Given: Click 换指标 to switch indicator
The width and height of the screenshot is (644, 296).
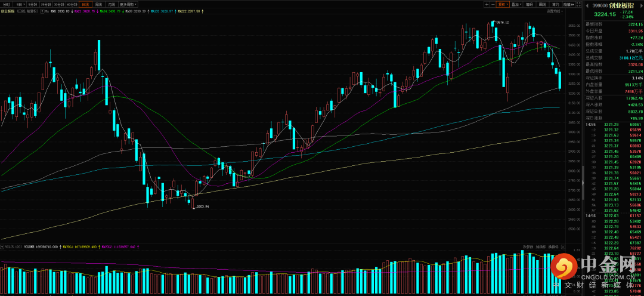Looking at the screenshot, I should point(553,246).
